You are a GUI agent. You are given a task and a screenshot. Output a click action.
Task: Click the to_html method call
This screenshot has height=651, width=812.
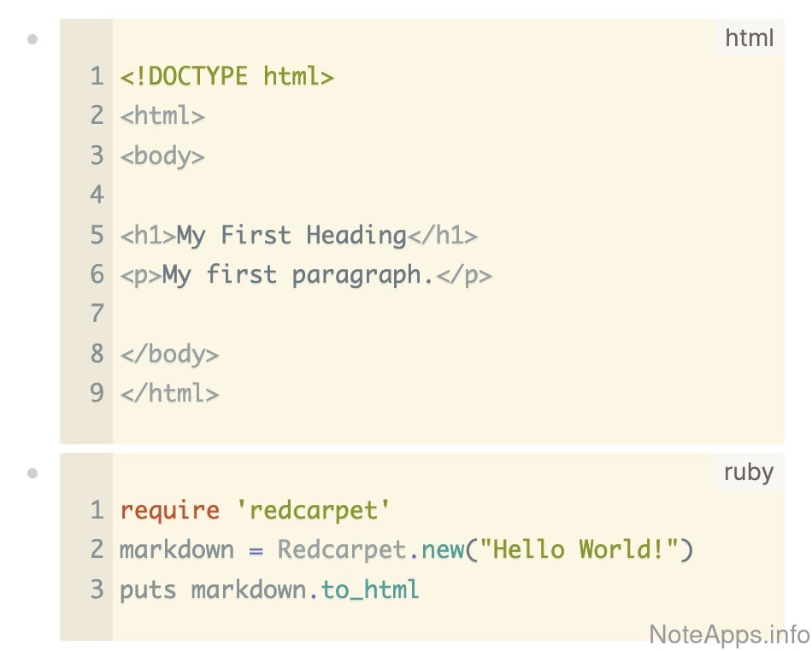click(370, 589)
